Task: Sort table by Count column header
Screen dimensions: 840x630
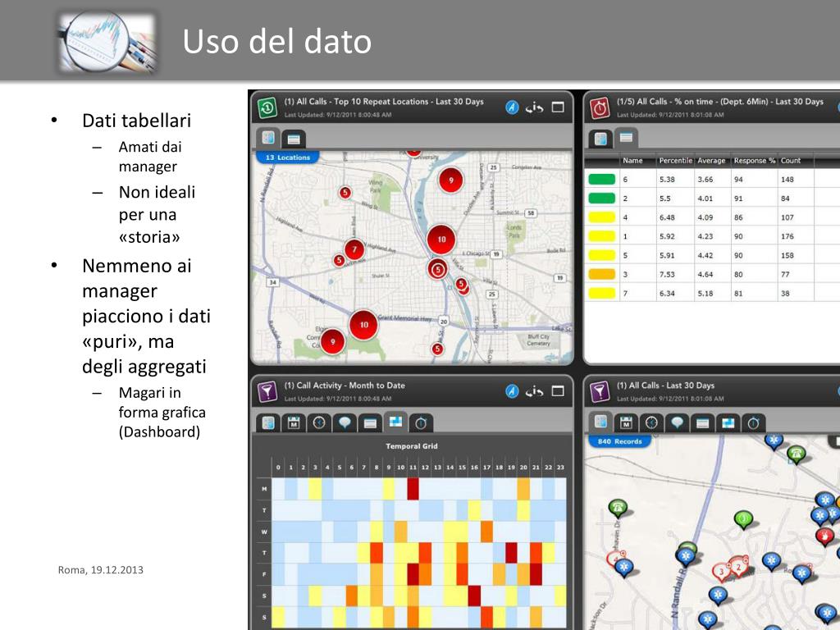Action: [791, 161]
